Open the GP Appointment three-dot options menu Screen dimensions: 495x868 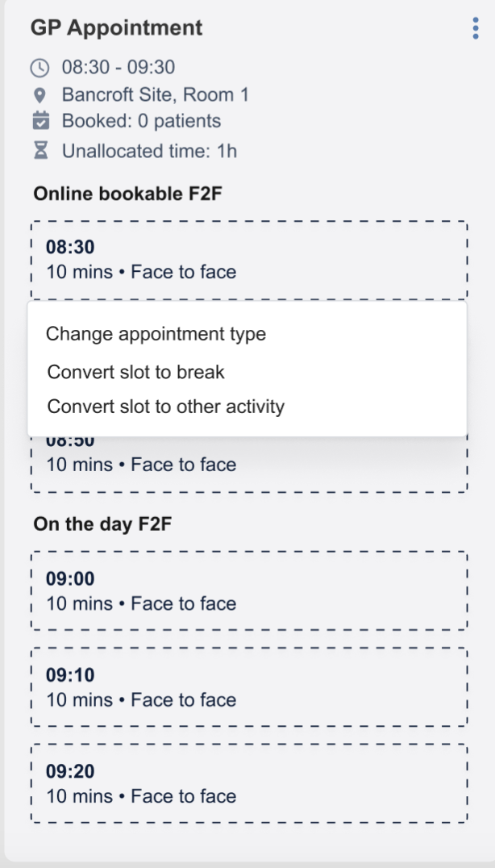[475, 28]
